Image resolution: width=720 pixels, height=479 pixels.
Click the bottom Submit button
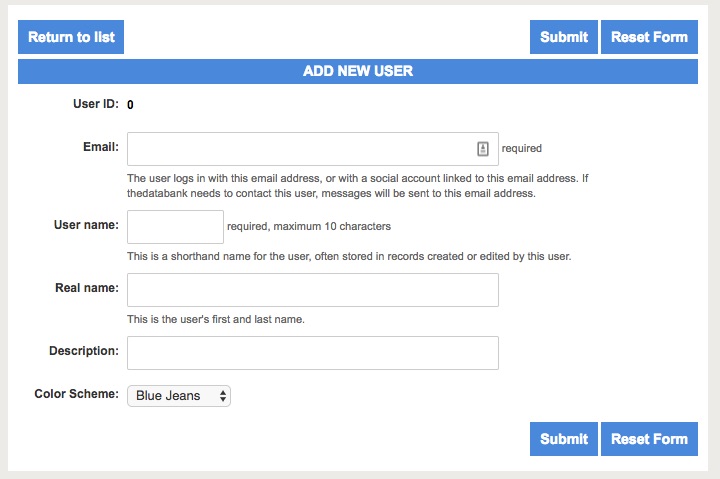564,439
